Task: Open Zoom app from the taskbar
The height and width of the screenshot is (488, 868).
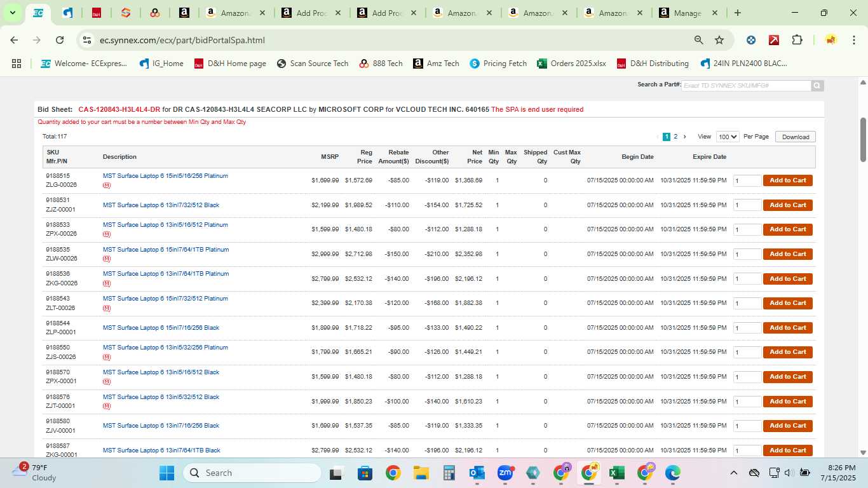Action: coord(505,473)
